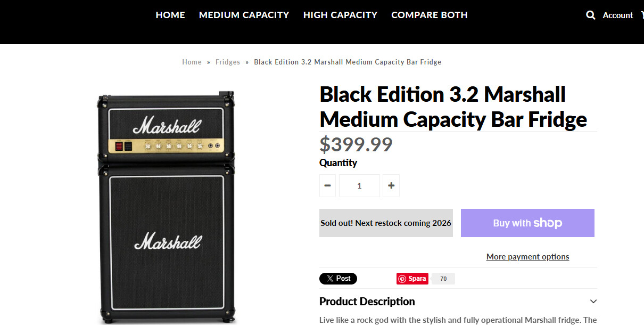Click the Home breadcrumb link
The height and width of the screenshot is (325, 644).
point(192,62)
